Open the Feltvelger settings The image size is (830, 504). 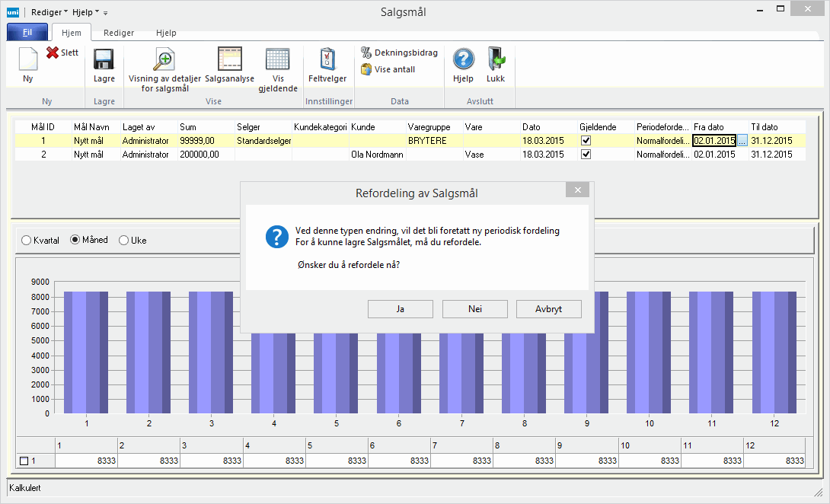327,60
